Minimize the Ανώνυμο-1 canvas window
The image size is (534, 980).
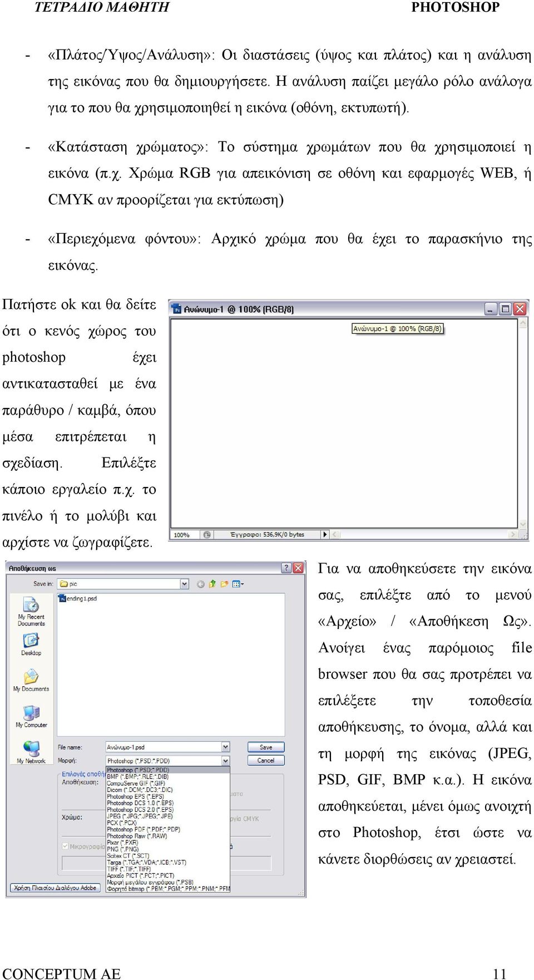coord(491,309)
